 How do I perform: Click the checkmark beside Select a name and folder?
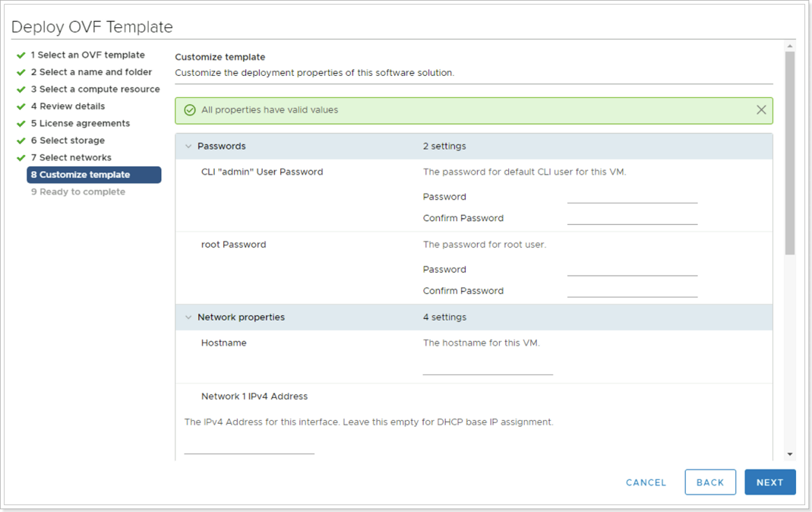pyautogui.click(x=21, y=71)
